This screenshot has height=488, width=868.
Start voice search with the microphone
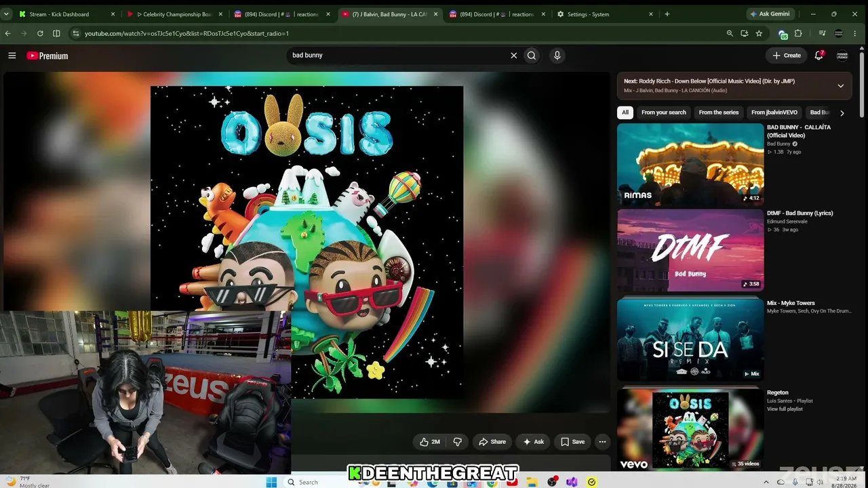coord(557,56)
